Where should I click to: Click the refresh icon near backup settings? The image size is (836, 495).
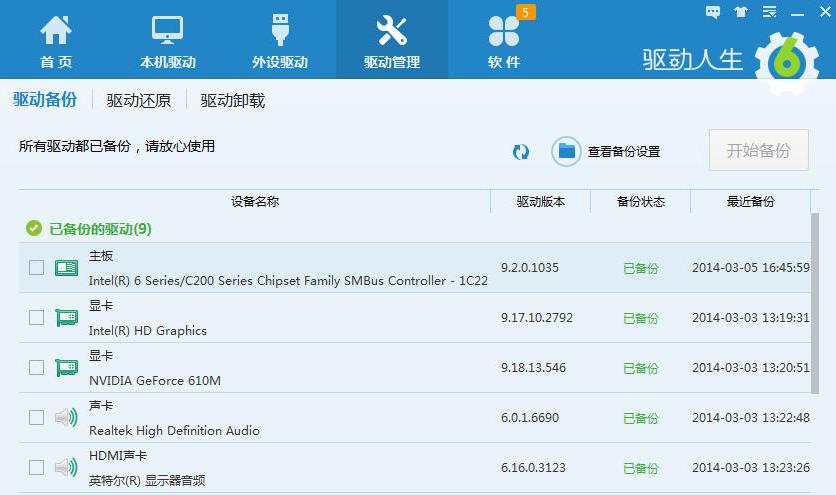point(520,151)
